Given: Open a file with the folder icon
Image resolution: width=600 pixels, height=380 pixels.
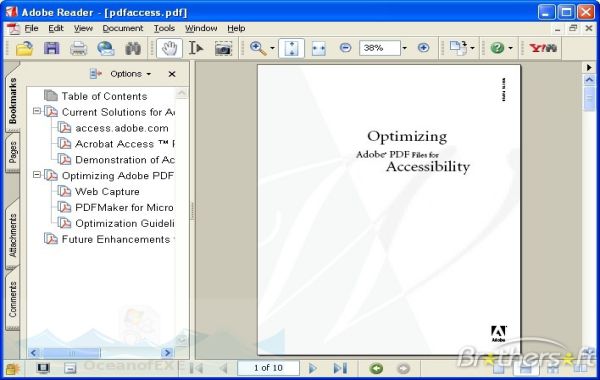Looking at the screenshot, I should point(24,48).
